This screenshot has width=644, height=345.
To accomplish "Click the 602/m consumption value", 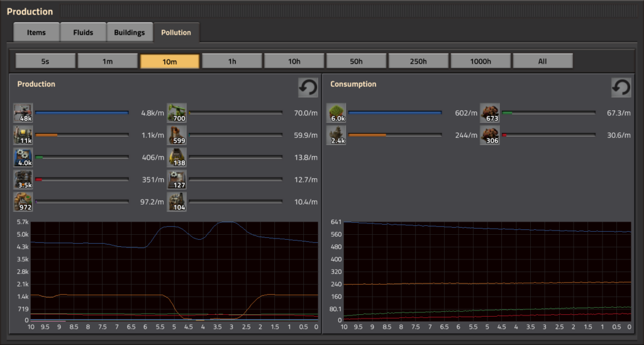I will [x=466, y=113].
